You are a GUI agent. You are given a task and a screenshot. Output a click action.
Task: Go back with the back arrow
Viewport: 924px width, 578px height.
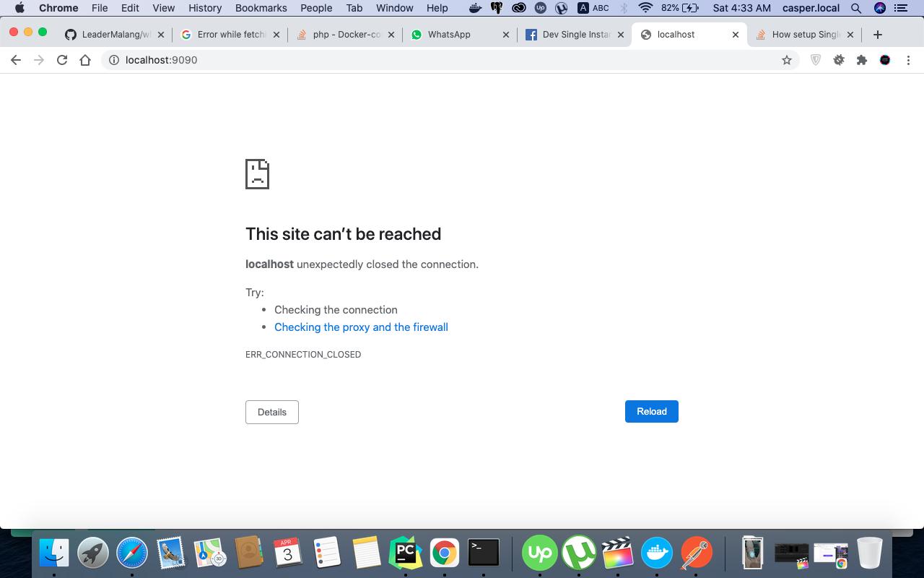(x=16, y=60)
